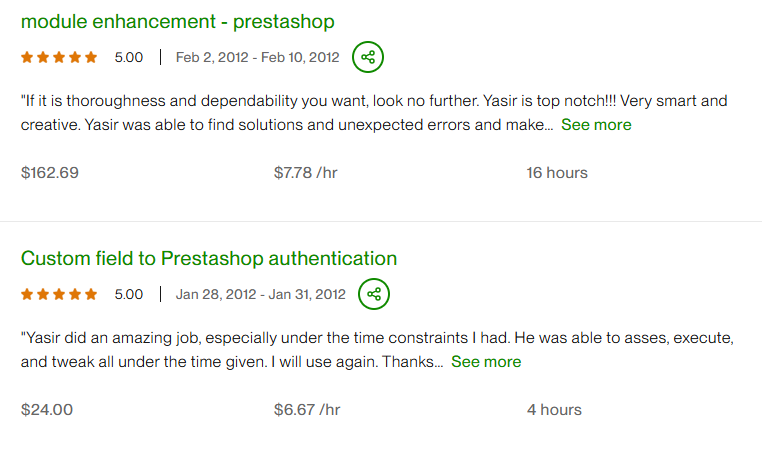
Task: Click share icon for module enhancement job
Action: tap(368, 57)
